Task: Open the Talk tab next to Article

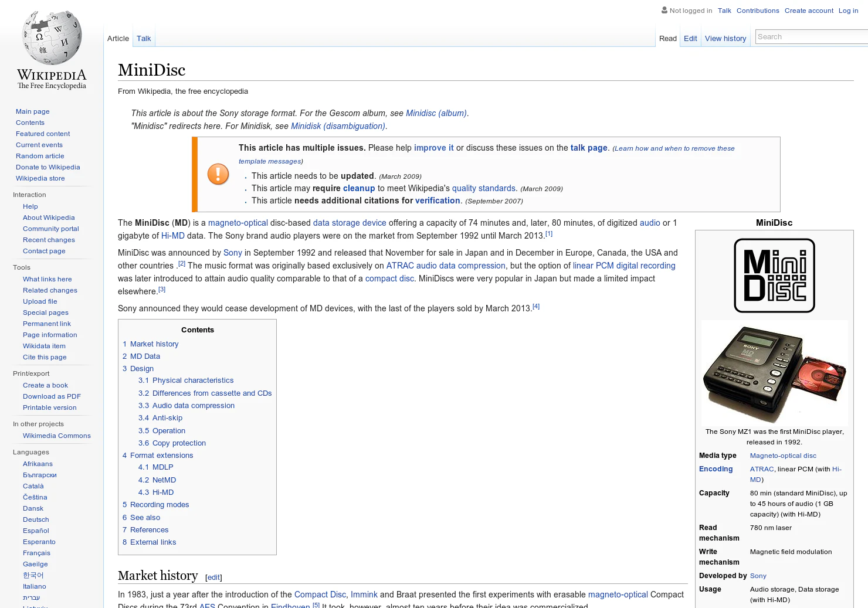Action: (x=144, y=39)
